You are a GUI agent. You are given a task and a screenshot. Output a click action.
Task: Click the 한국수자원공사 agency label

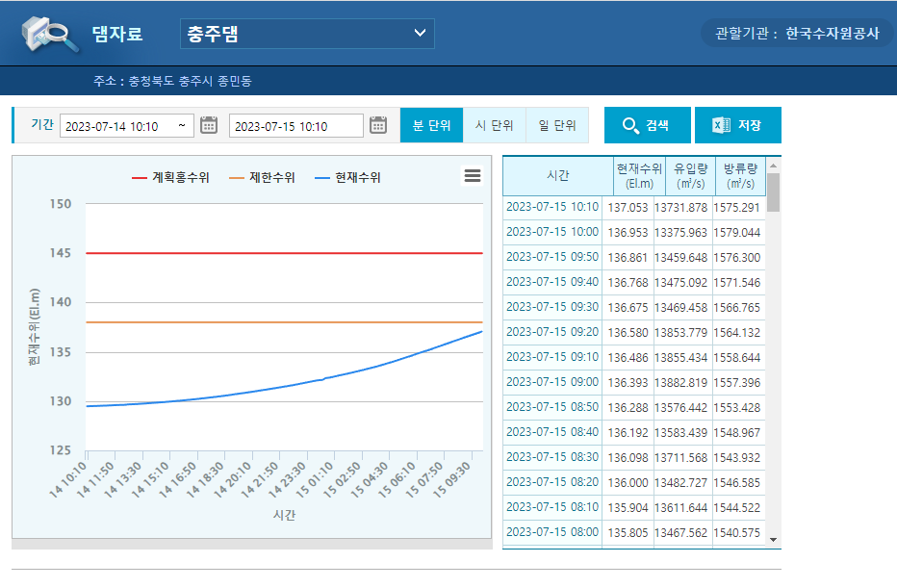[x=833, y=33]
